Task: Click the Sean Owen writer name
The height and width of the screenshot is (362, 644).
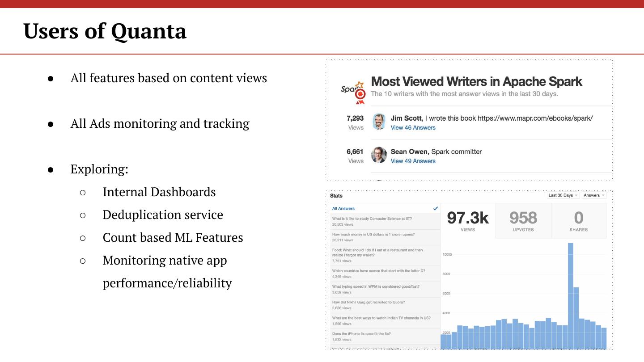Action: coord(410,152)
